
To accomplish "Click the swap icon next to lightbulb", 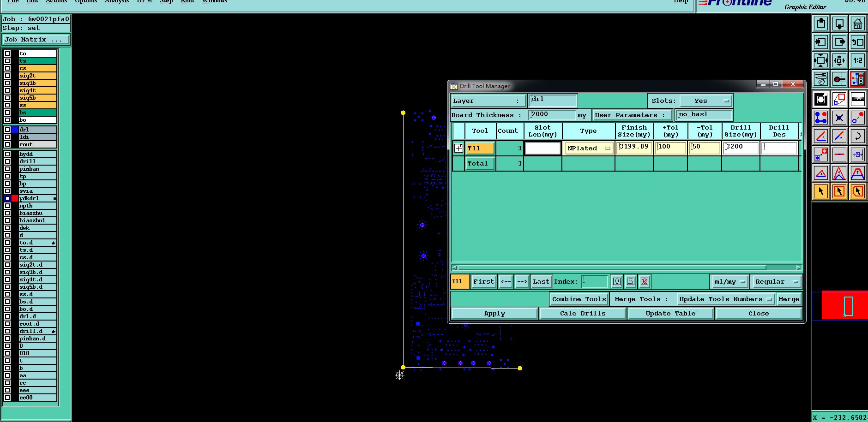I will [631, 281].
